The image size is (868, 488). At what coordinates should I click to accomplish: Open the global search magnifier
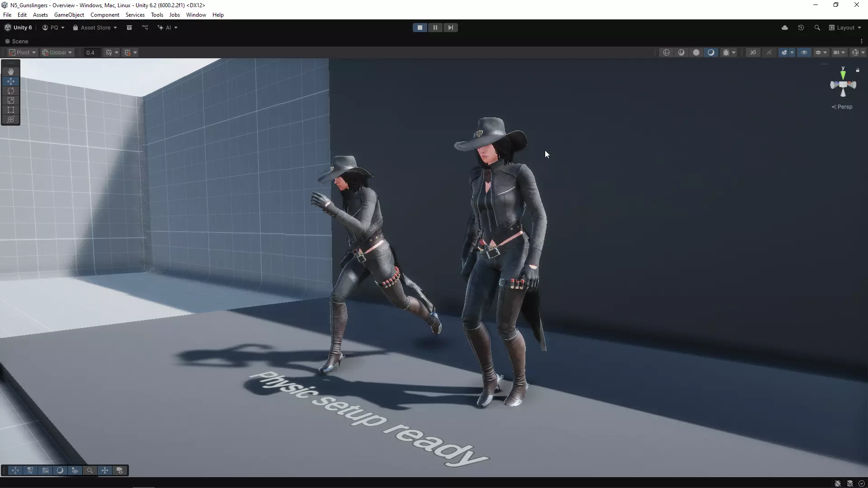pyautogui.click(x=817, y=28)
